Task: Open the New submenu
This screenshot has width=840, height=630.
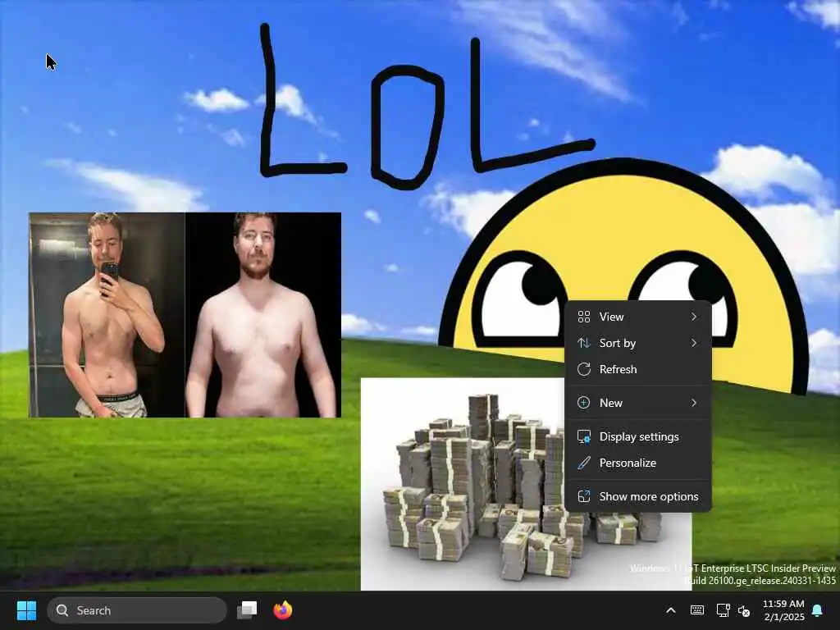Action: 638,403
